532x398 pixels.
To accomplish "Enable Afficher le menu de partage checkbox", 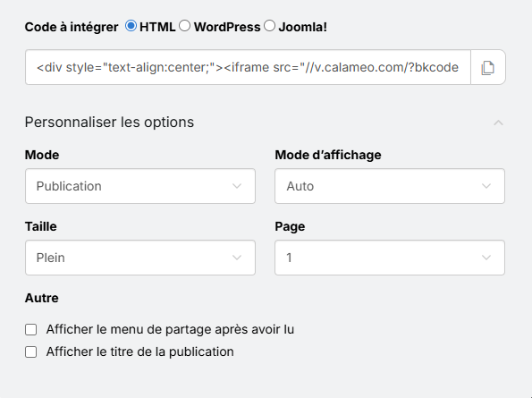I will pos(31,329).
